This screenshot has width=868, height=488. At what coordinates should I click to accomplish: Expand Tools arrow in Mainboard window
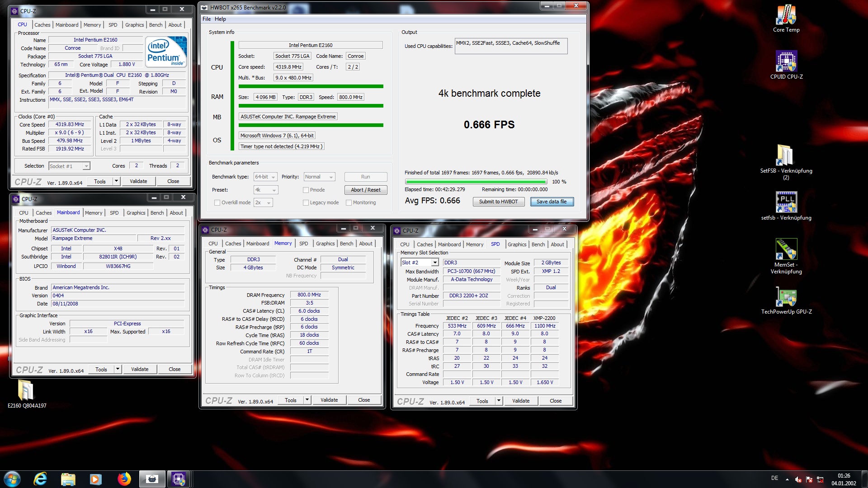pyautogui.click(x=118, y=369)
